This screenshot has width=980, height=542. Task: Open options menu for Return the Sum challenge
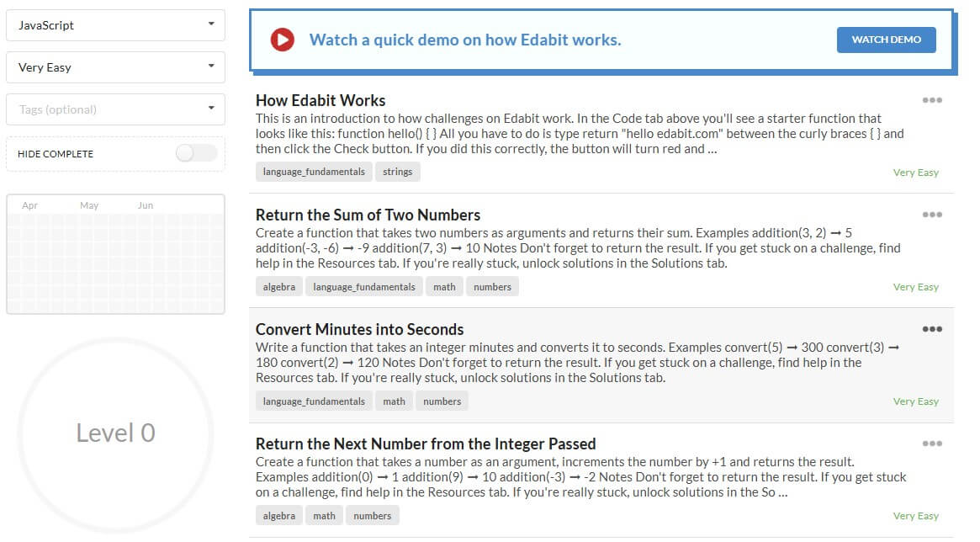point(932,215)
